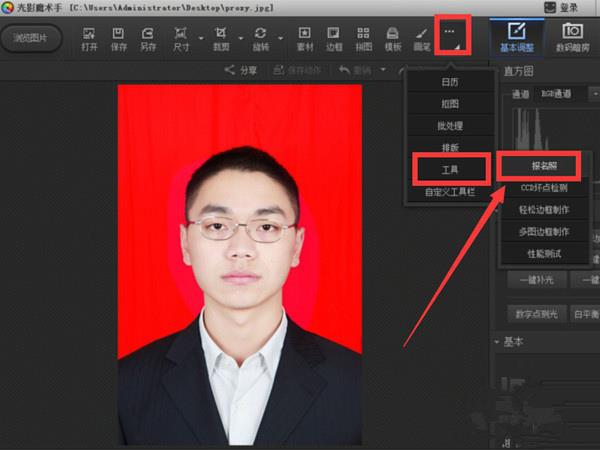
Task: Select the 素材 (Material) tool icon
Action: (x=305, y=38)
